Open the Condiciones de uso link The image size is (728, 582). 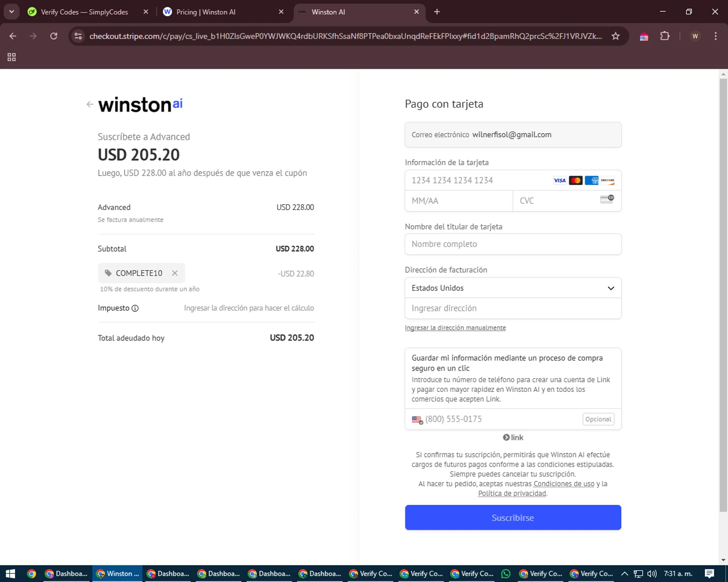[563, 484]
